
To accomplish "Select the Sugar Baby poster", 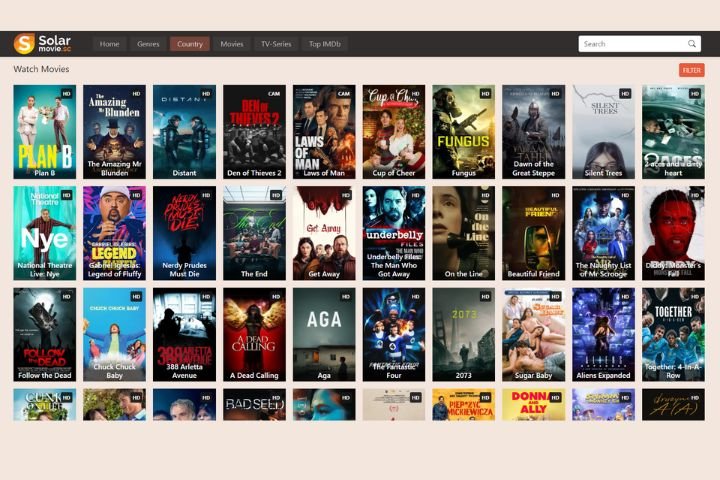I will (x=534, y=335).
